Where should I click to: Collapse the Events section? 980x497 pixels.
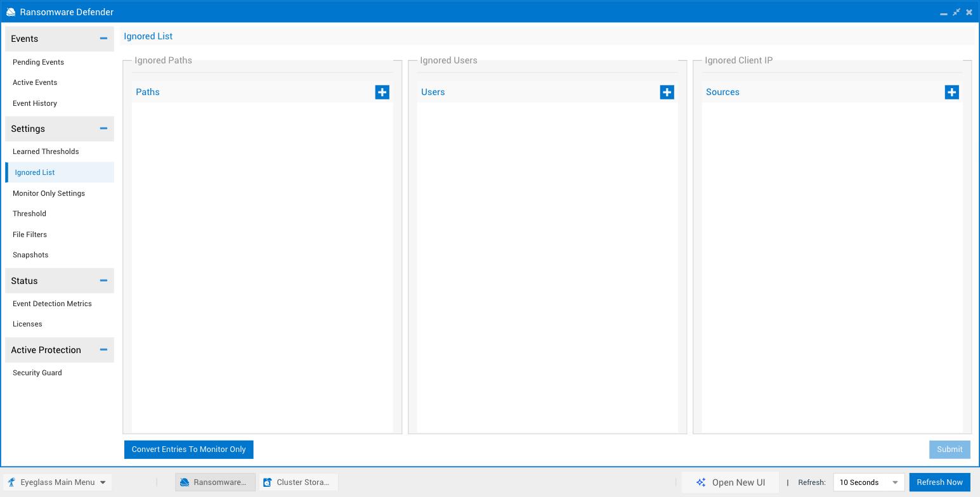point(103,39)
